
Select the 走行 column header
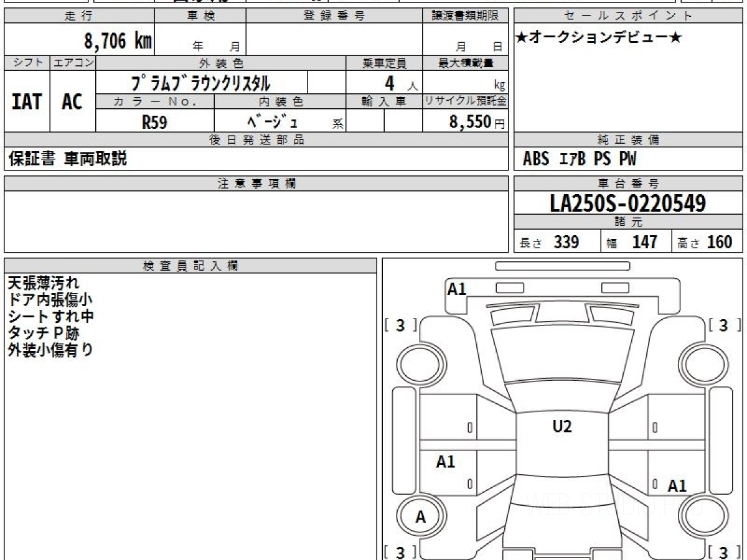[x=78, y=16]
